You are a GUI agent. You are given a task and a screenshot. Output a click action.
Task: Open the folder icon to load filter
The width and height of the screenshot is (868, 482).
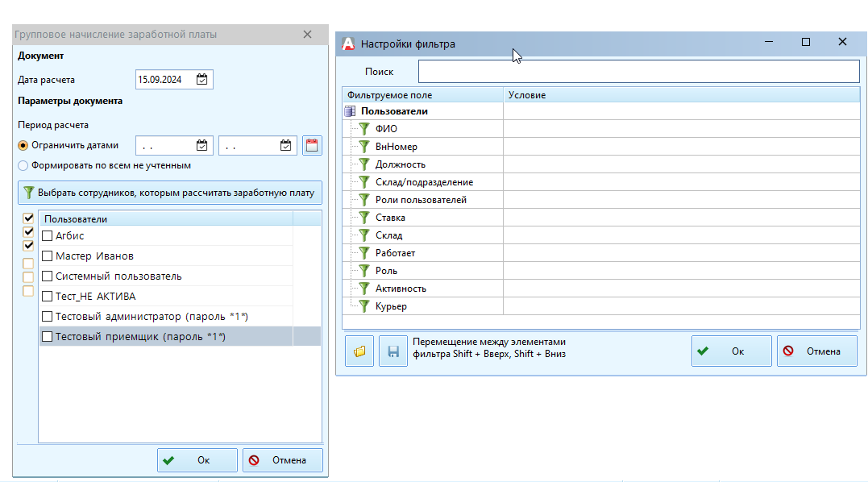(x=359, y=351)
